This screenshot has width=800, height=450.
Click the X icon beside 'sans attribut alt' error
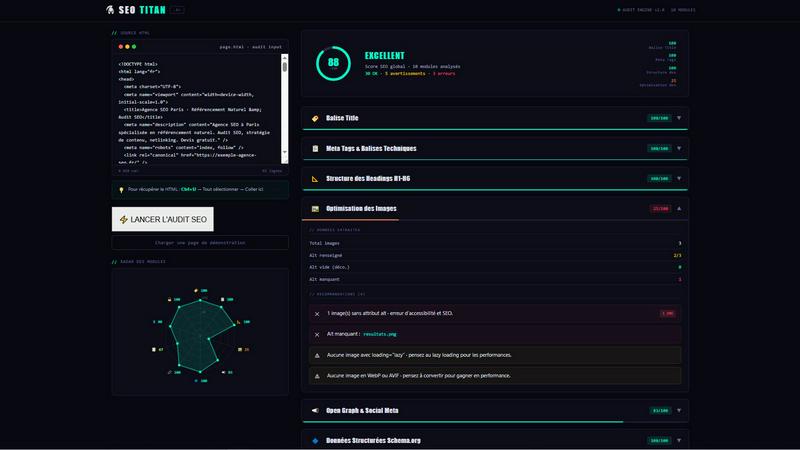pyautogui.click(x=317, y=314)
